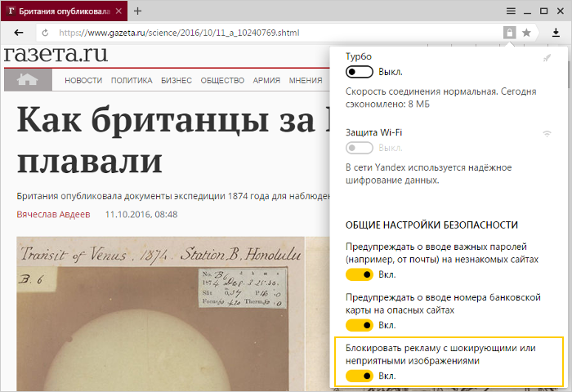Click the date 11.10.2016, 08:48
Screen dimensions: 572x392
click(x=141, y=215)
